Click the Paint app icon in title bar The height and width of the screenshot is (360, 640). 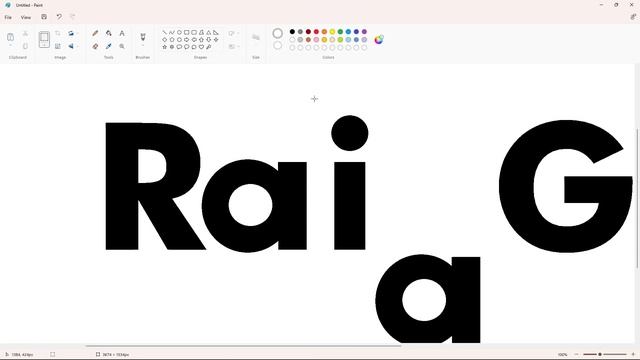8,5
